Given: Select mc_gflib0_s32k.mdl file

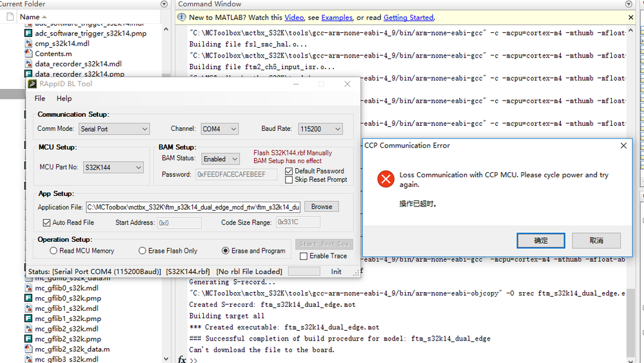Looking at the screenshot, I should (x=66, y=288).
